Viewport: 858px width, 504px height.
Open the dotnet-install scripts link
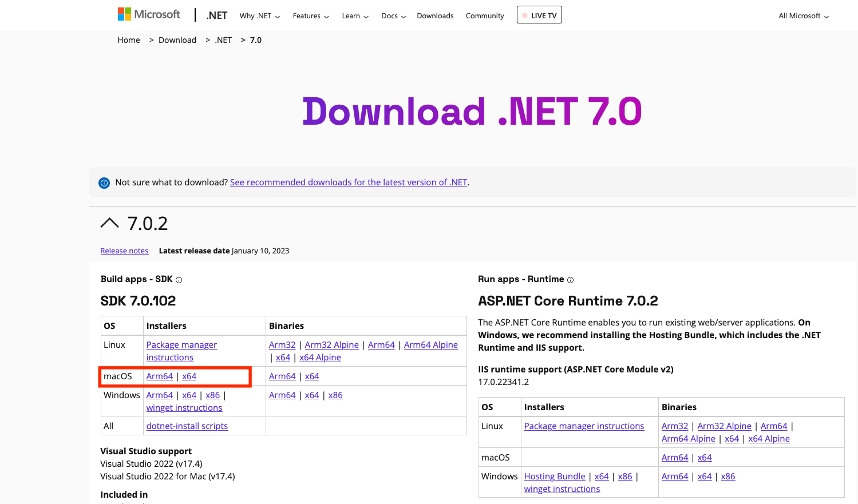pyautogui.click(x=187, y=426)
